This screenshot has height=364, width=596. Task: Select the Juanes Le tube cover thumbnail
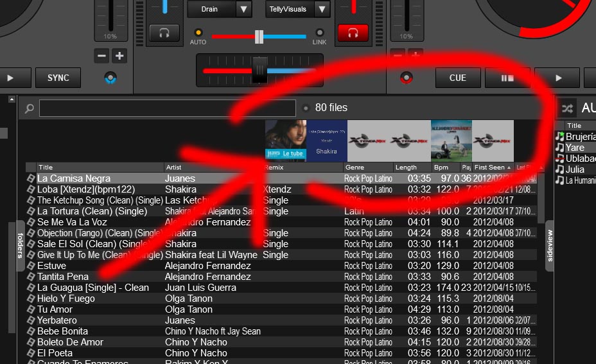[x=286, y=141]
